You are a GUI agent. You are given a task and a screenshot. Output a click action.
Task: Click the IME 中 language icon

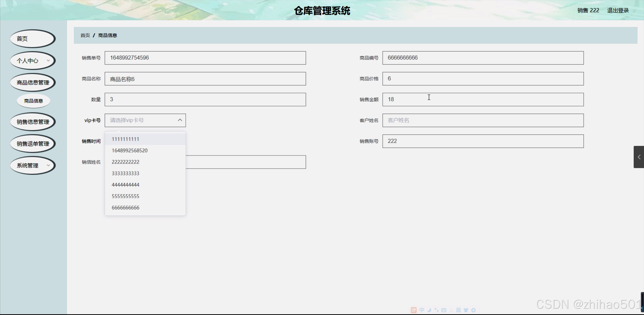click(422, 310)
